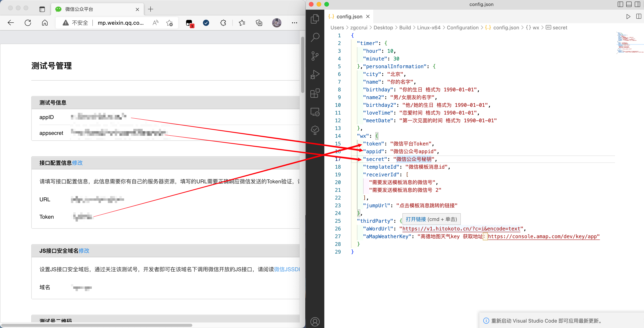Open hitokoto URL link in line 26
Screen dimensions: 644x328
461,229
